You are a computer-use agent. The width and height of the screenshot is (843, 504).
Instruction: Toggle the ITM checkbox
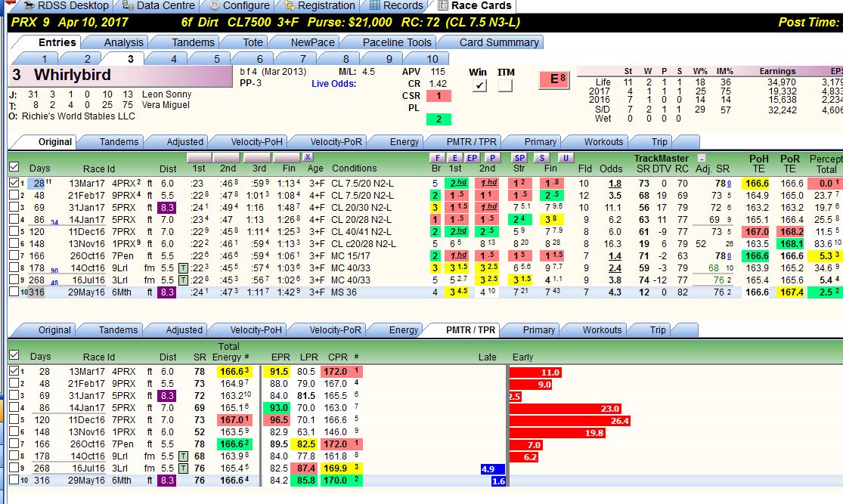point(505,85)
